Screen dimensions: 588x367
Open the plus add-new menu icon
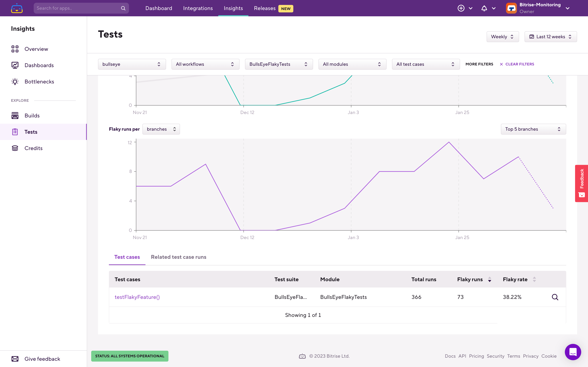461,8
